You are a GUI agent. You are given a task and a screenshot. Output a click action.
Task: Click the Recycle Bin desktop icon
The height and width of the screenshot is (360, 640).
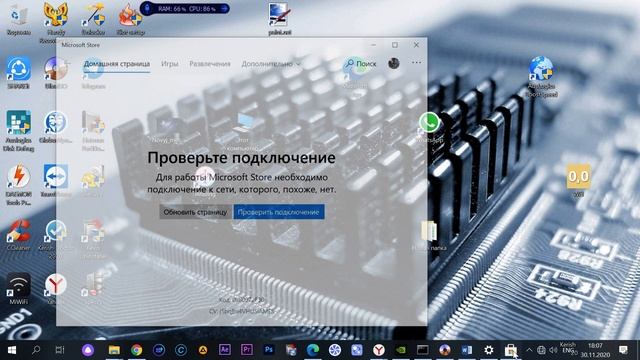tap(18, 20)
